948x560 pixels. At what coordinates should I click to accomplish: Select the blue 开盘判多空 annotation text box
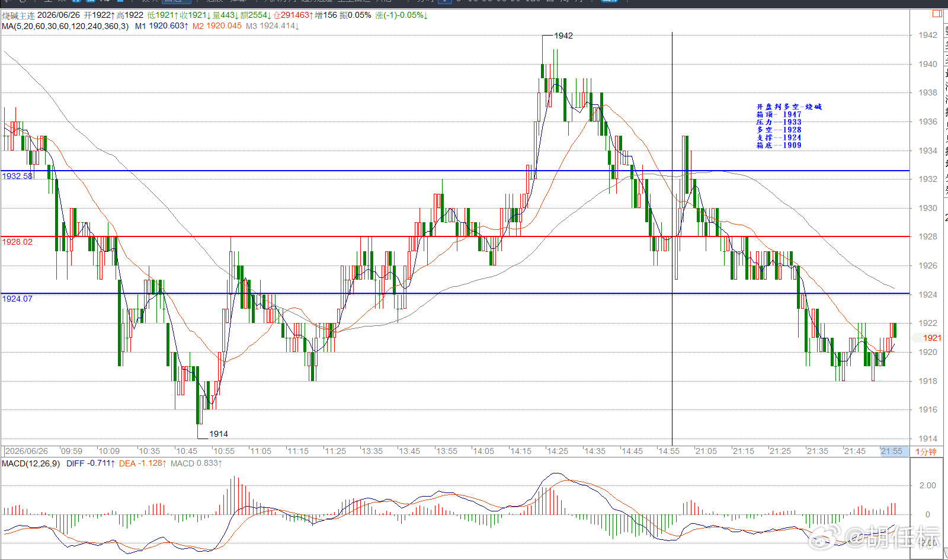click(x=789, y=126)
